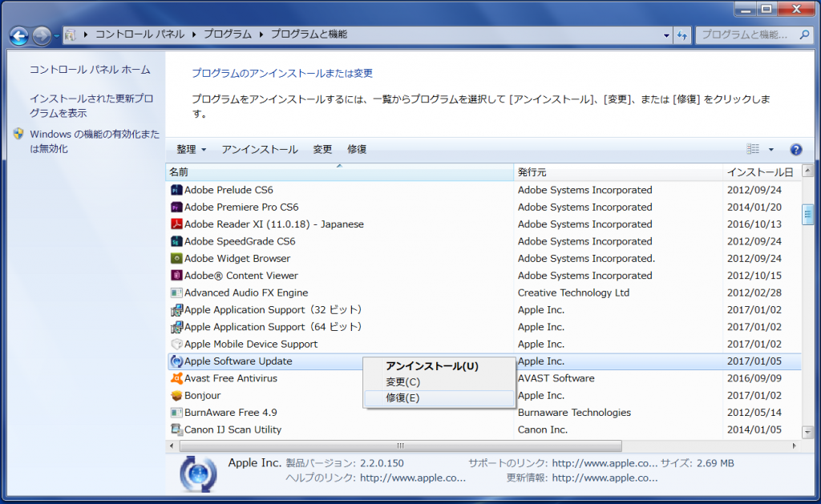821x504 pixels.
Task: Select Canon IJ Scan Utility entry
Action: point(483,429)
